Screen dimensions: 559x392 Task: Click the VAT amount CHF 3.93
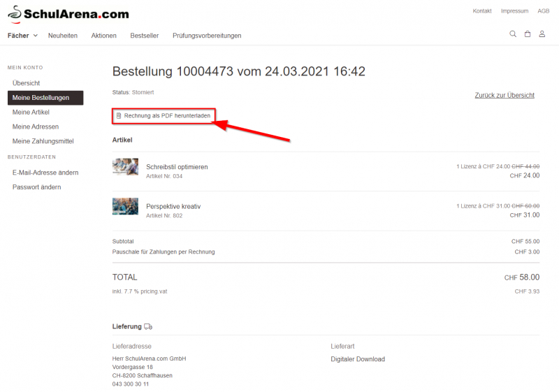tap(527, 291)
